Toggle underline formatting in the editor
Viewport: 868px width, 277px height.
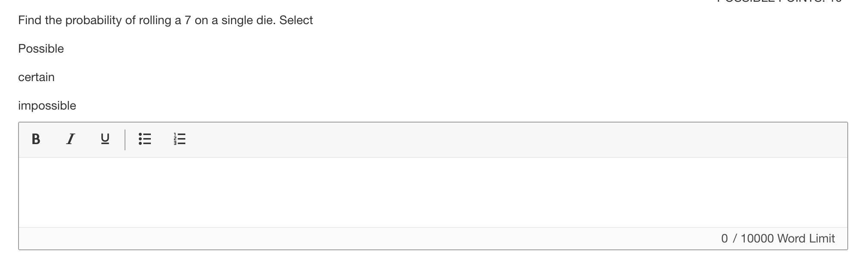(105, 139)
